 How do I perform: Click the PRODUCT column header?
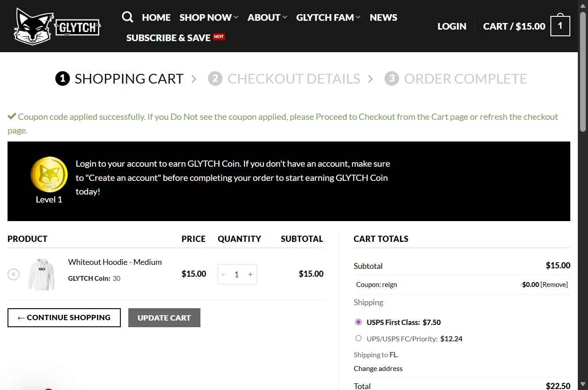click(27, 239)
